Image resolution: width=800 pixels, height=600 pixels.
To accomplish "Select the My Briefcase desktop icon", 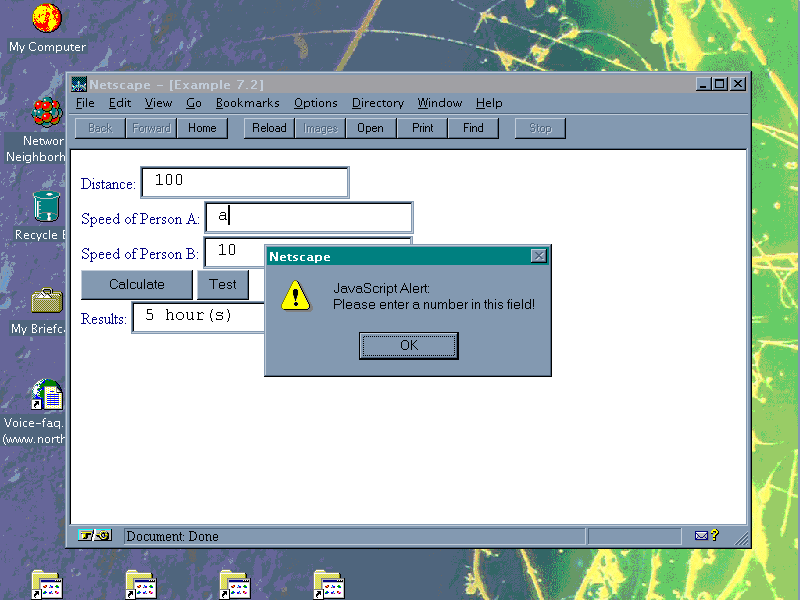I will 46,300.
